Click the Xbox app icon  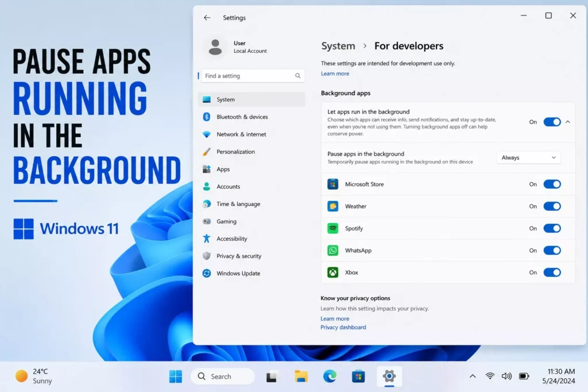point(332,273)
